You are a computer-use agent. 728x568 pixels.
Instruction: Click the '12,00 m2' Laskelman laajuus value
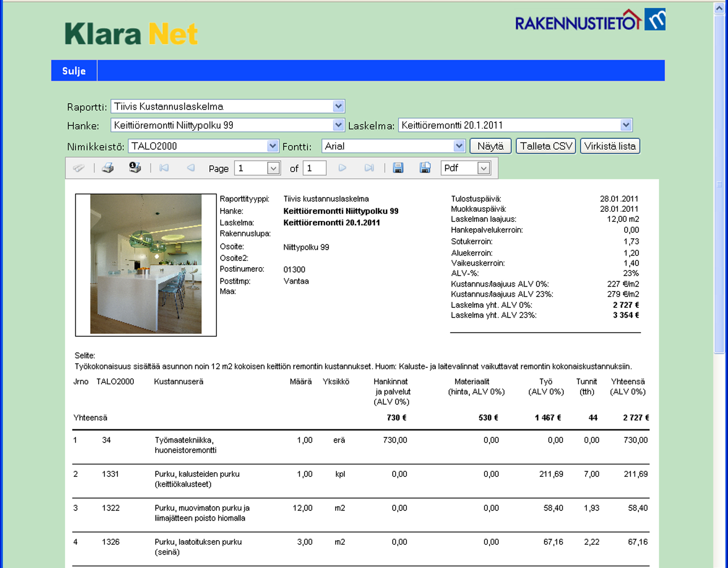623,219
